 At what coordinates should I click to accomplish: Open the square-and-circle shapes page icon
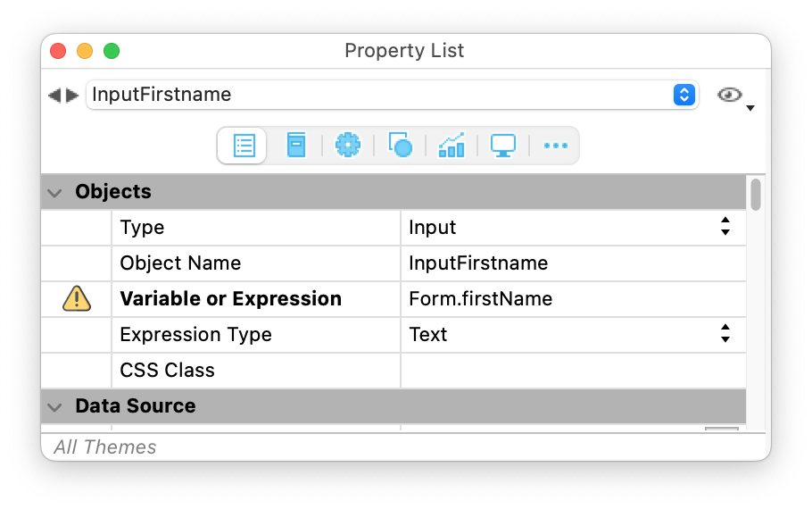pos(400,146)
